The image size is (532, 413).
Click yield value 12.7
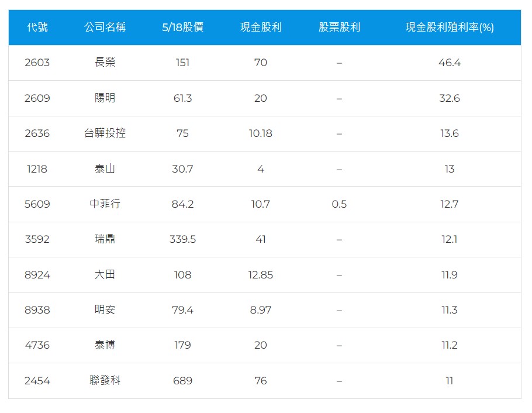click(x=450, y=204)
